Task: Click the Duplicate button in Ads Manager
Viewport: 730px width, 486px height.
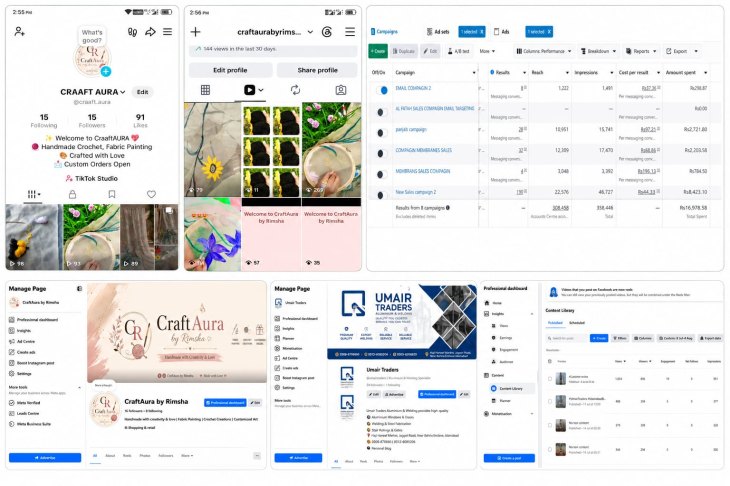Action: [403, 51]
